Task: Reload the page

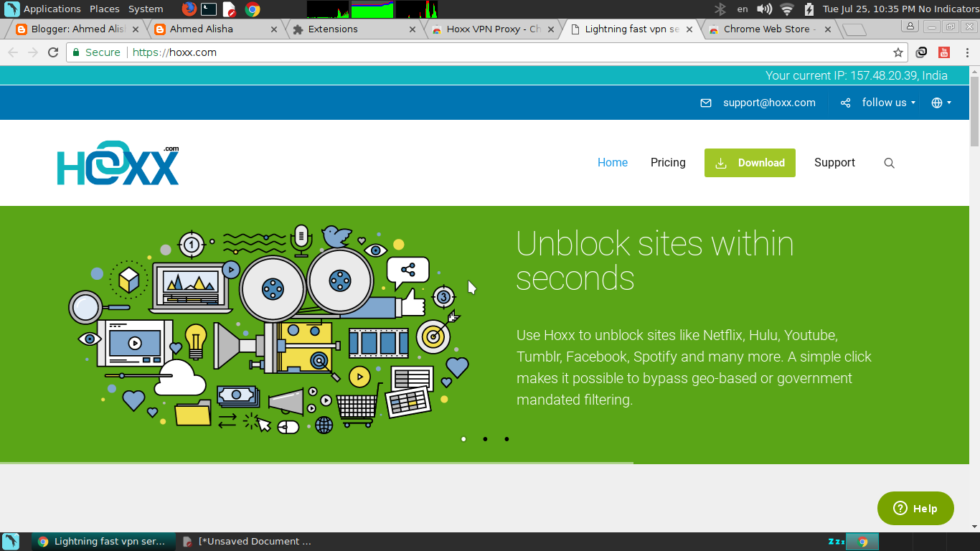Action: click(x=53, y=52)
